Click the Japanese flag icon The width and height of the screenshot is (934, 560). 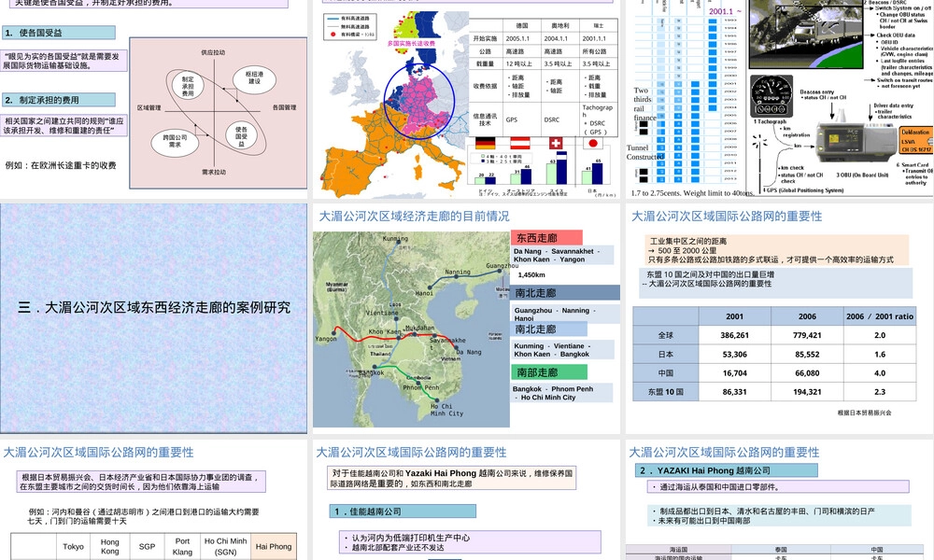tap(593, 144)
